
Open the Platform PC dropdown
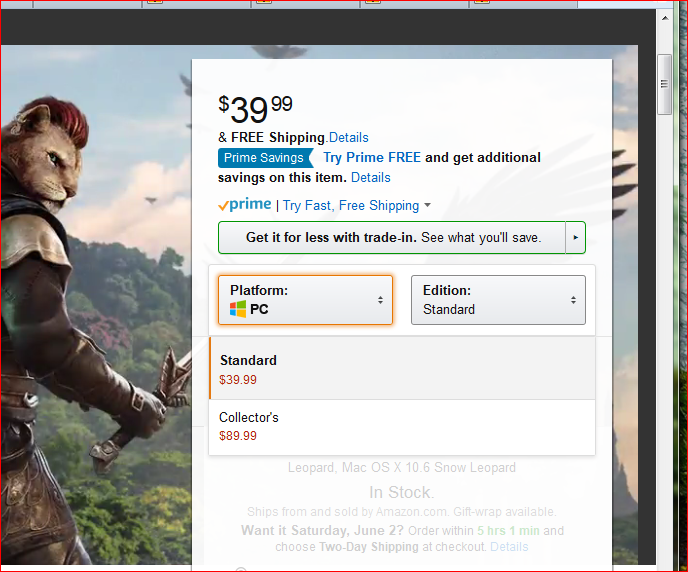[305, 300]
